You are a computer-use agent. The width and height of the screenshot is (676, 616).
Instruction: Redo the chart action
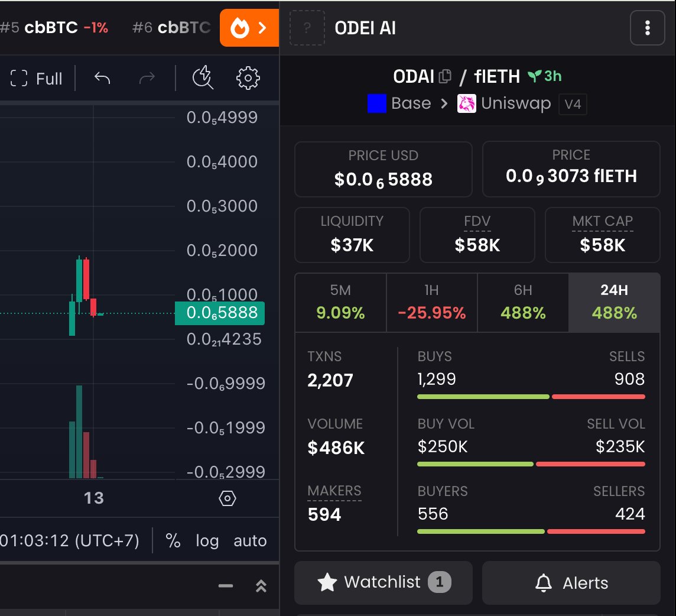pyautogui.click(x=147, y=78)
